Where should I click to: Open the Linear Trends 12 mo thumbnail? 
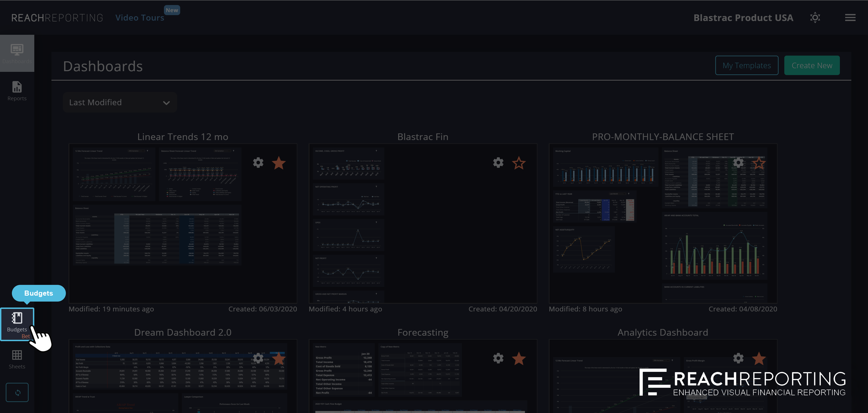pyautogui.click(x=183, y=224)
